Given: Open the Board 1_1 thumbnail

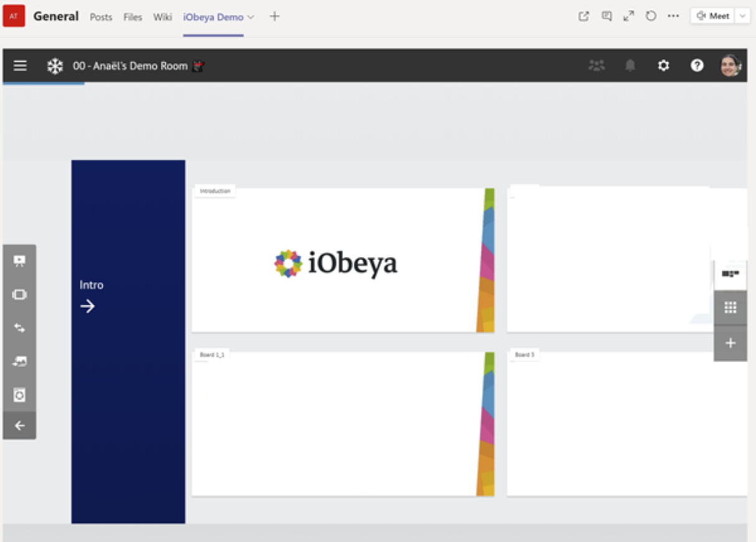Looking at the screenshot, I should pos(343,423).
